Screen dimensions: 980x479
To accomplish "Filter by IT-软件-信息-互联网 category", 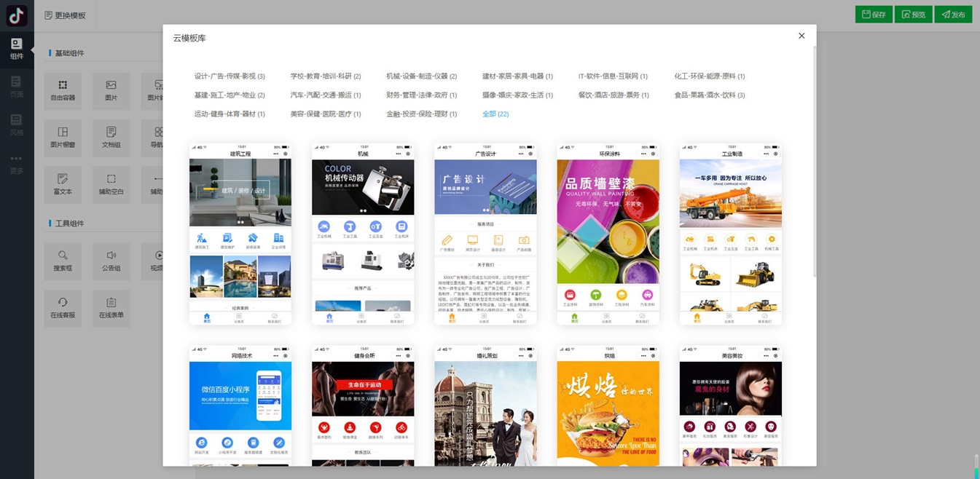I will 613,76.
